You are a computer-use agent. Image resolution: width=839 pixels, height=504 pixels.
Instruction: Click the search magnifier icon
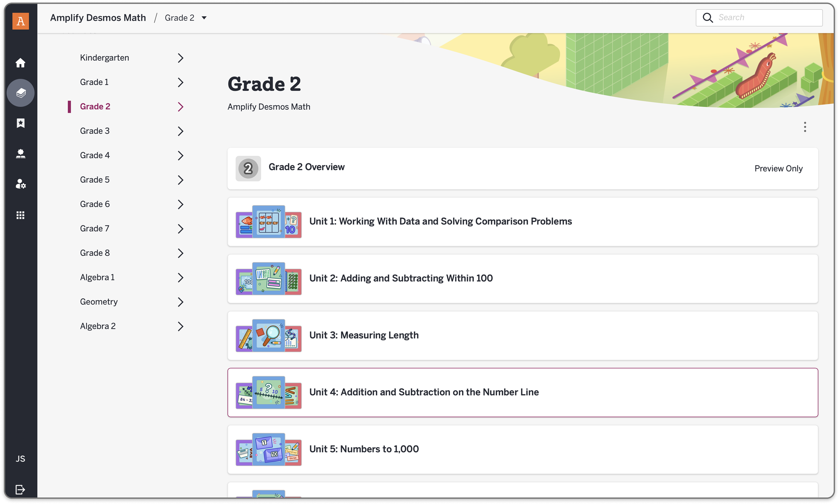[707, 18]
